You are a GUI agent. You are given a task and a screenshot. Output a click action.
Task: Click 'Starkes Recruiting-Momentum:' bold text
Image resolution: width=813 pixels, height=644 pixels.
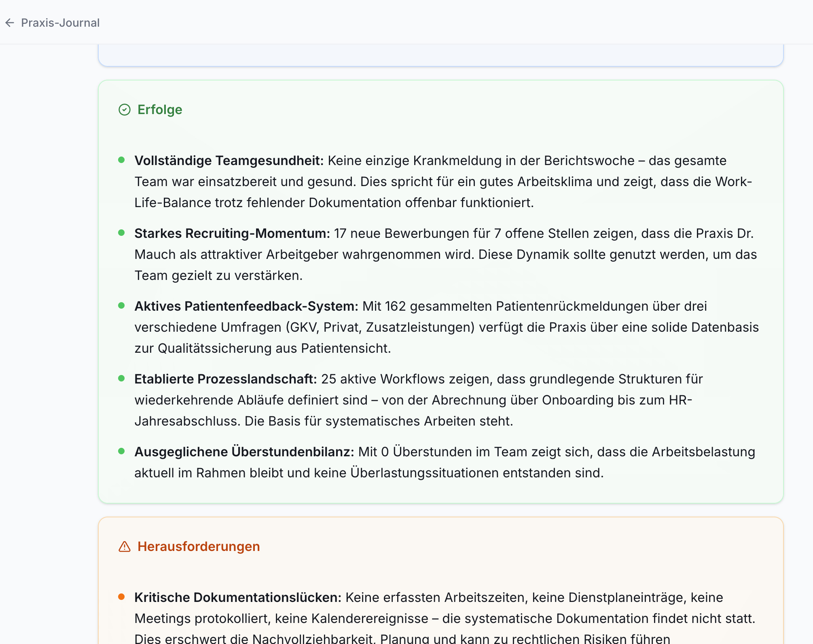pyautogui.click(x=233, y=233)
